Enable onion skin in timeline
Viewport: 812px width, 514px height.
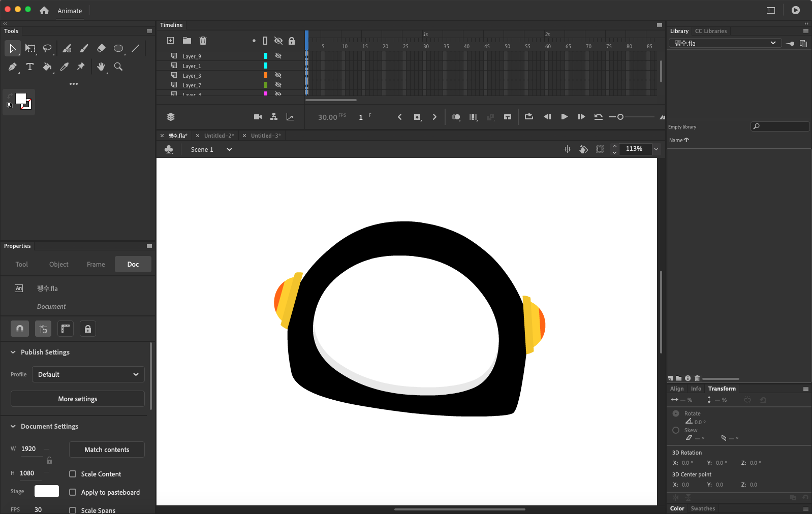click(x=456, y=117)
